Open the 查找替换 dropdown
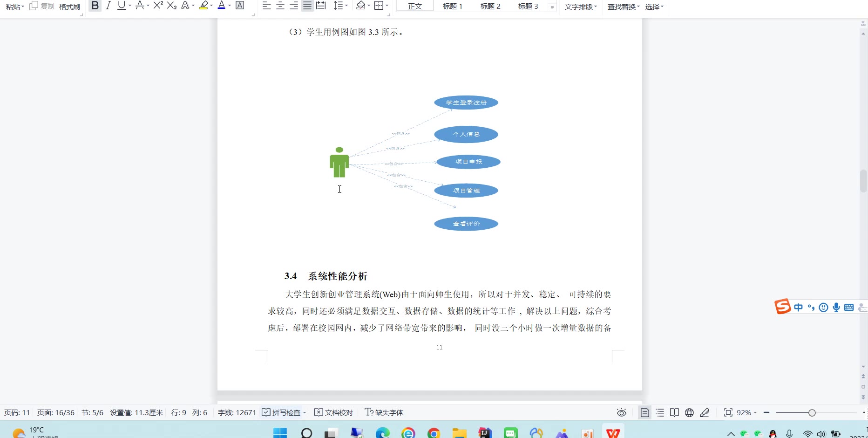This screenshot has height=438, width=868. coord(624,7)
